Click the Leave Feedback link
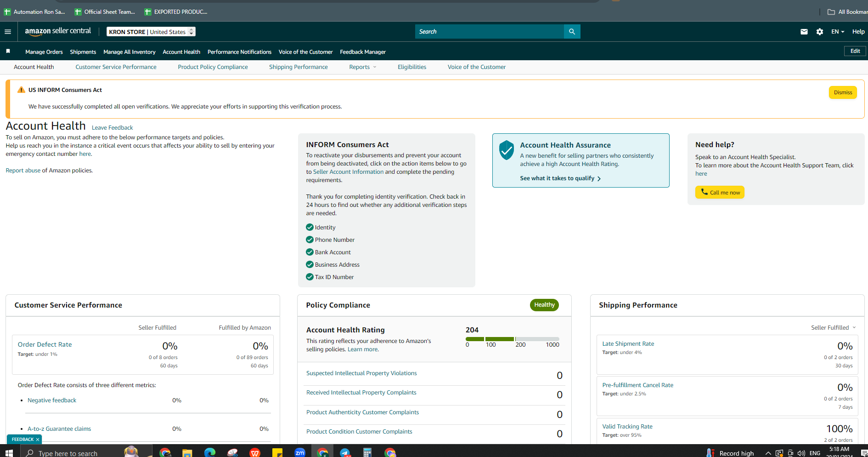 pos(112,128)
